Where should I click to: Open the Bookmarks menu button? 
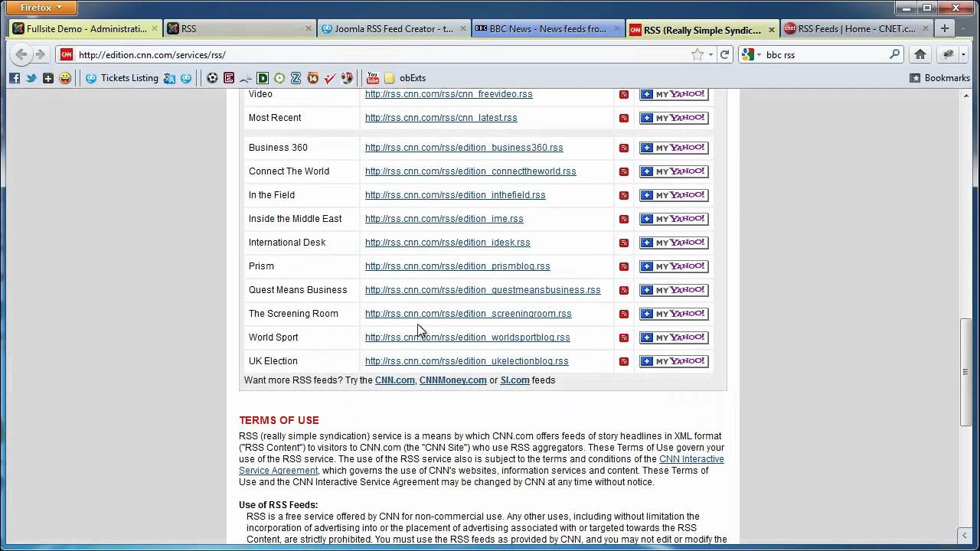pyautogui.click(x=939, y=78)
